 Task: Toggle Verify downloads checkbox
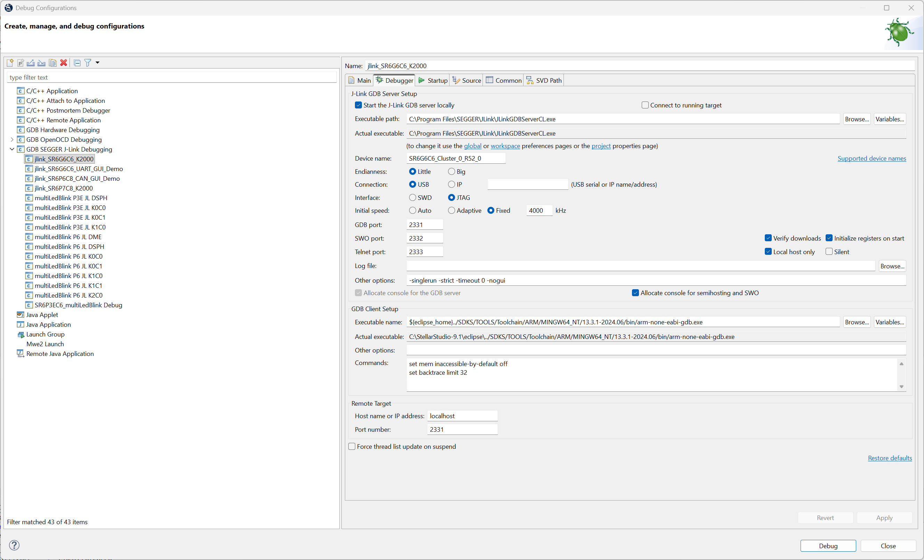point(768,238)
